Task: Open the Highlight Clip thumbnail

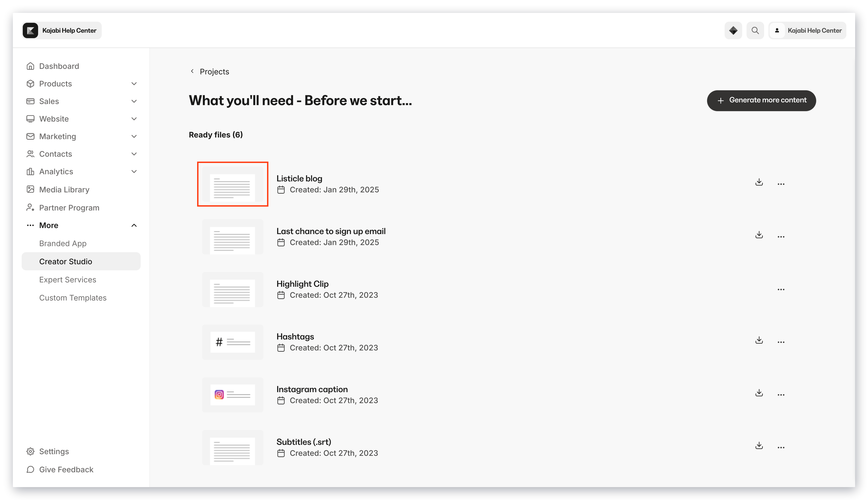Action: (232, 290)
